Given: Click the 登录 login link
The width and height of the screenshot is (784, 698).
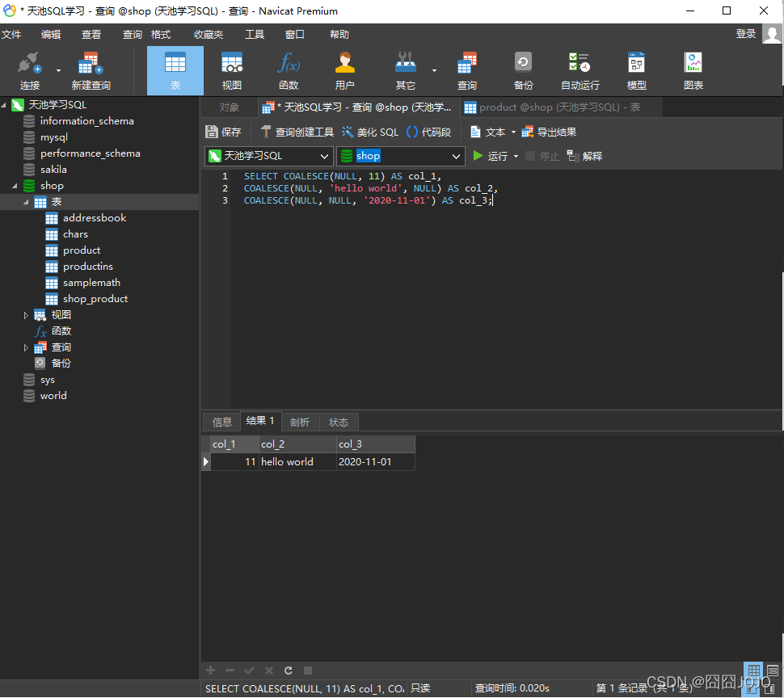Looking at the screenshot, I should click(x=745, y=33).
